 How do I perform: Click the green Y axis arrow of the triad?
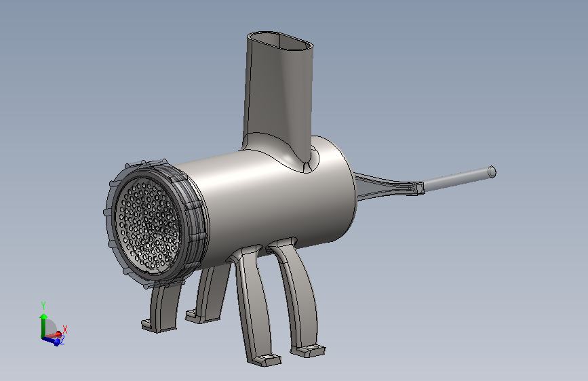(43, 325)
